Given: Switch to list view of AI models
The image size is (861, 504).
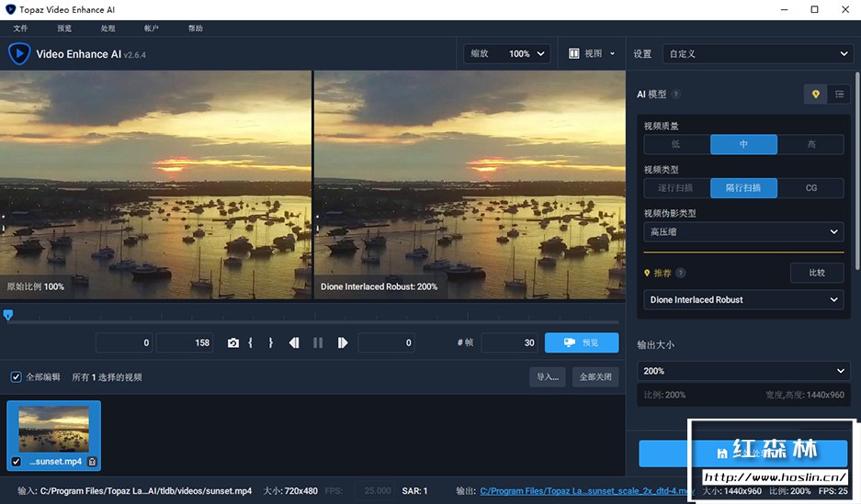Looking at the screenshot, I should click(x=839, y=95).
